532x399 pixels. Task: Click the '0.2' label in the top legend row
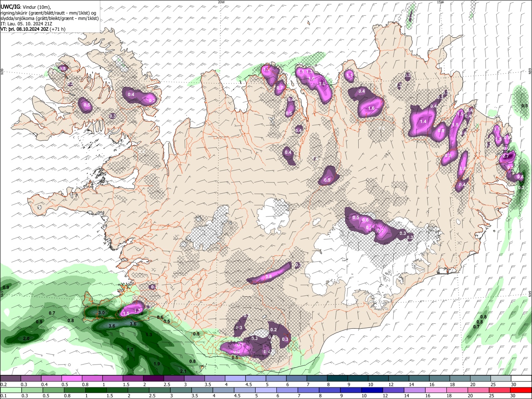tap(3, 384)
